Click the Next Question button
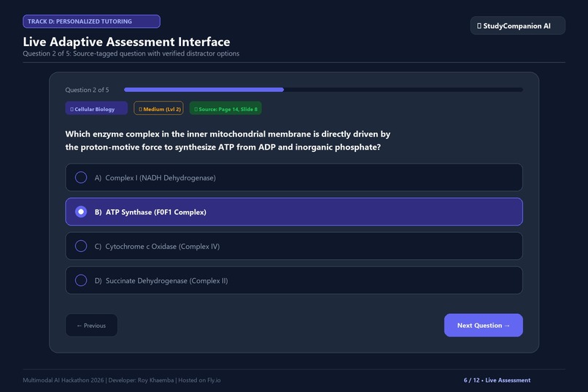The image size is (588, 392). click(x=484, y=326)
